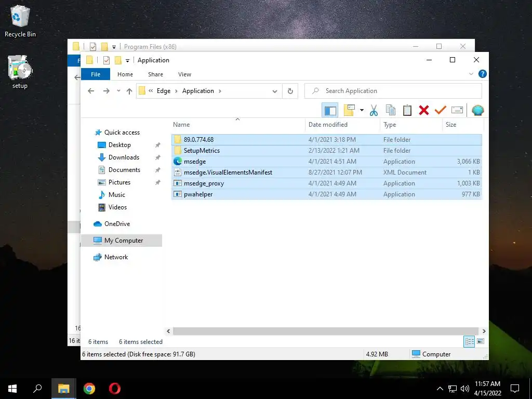Expand the chevron after Application breadcrumb

click(220, 91)
